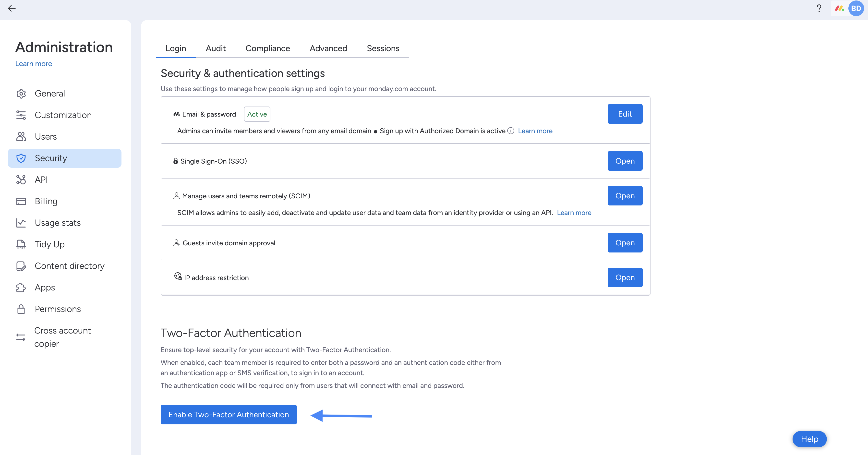Open Single Sign-On (SSO) settings
Image resolution: width=868 pixels, height=455 pixels.
point(625,161)
